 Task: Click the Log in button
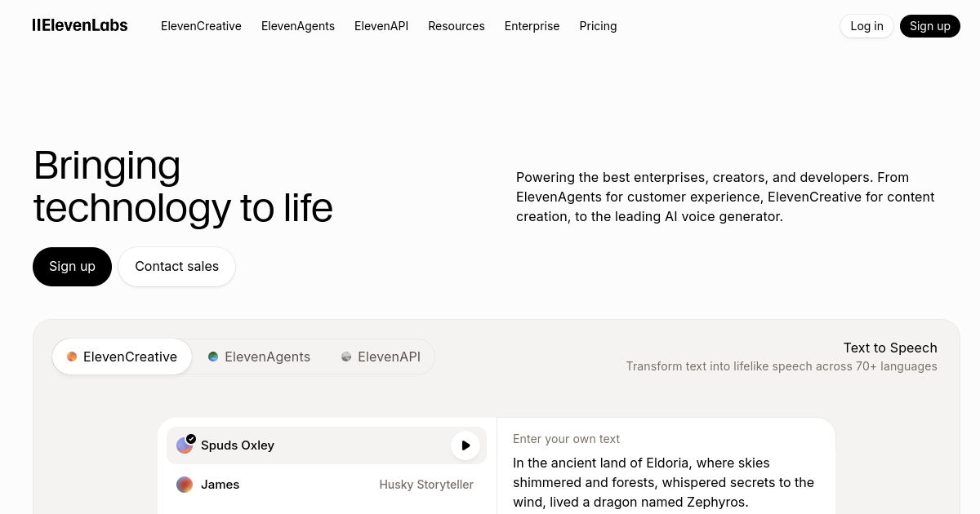pos(866,26)
